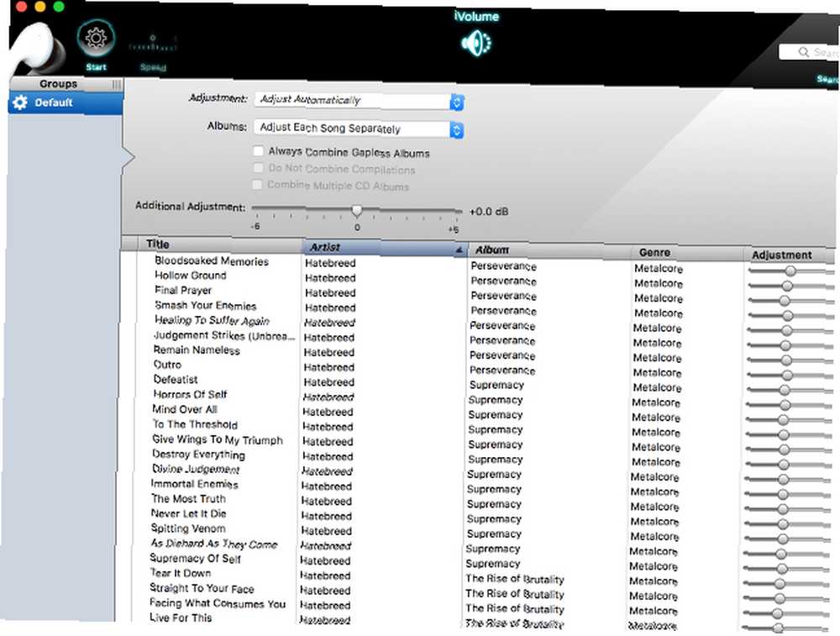The height and width of the screenshot is (636, 840).
Task: Select song "The Most Truth"
Action: click(x=188, y=499)
